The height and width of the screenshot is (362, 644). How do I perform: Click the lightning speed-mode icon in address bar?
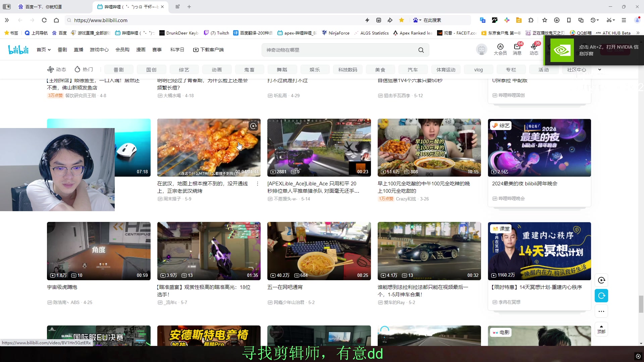pyautogui.click(x=367, y=20)
